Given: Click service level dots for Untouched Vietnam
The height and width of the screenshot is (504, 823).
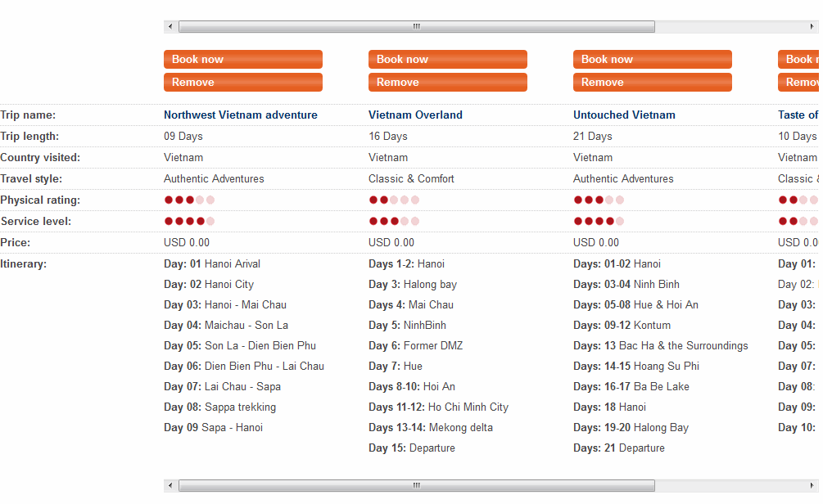Looking at the screenshot, I should coord(599,222).
